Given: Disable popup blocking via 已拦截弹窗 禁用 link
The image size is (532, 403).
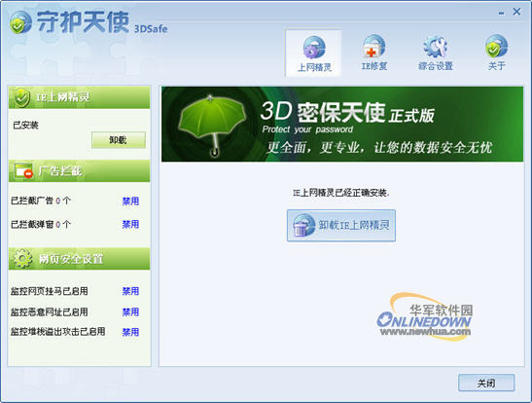Looking at the screenshot, I should click(130, 225).
